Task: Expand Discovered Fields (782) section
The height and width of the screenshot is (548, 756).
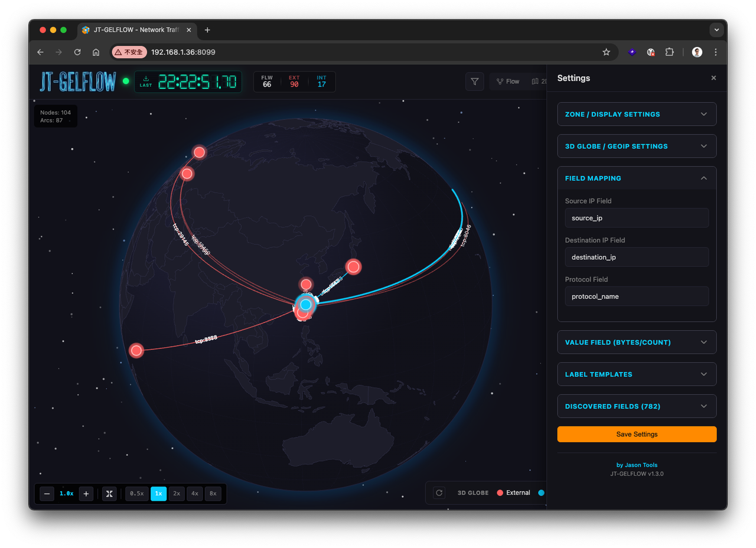Action: point(637,406)
